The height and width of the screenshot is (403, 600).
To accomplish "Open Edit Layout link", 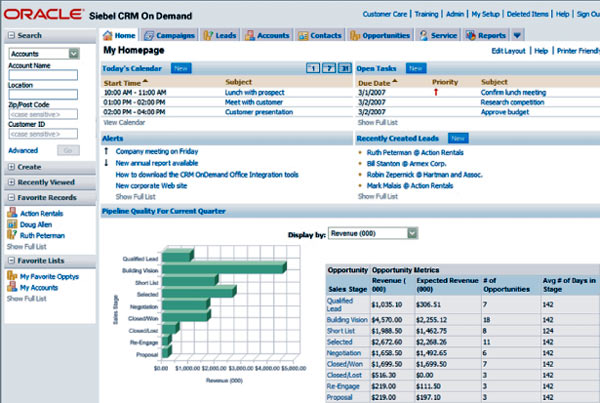I will click(x=508, y=51).
